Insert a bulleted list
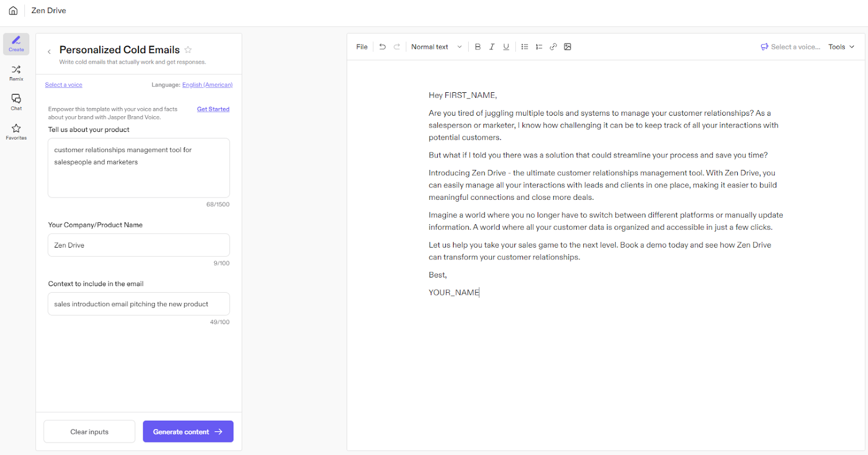The width and height of the screenshot is (868, 455). pyautogui.click(x=525, y=47)
